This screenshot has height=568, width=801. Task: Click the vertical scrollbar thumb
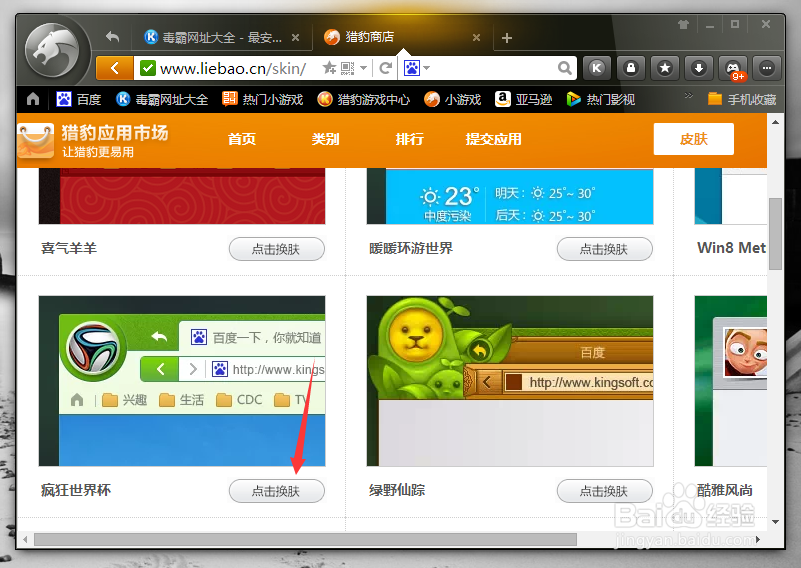775,233
